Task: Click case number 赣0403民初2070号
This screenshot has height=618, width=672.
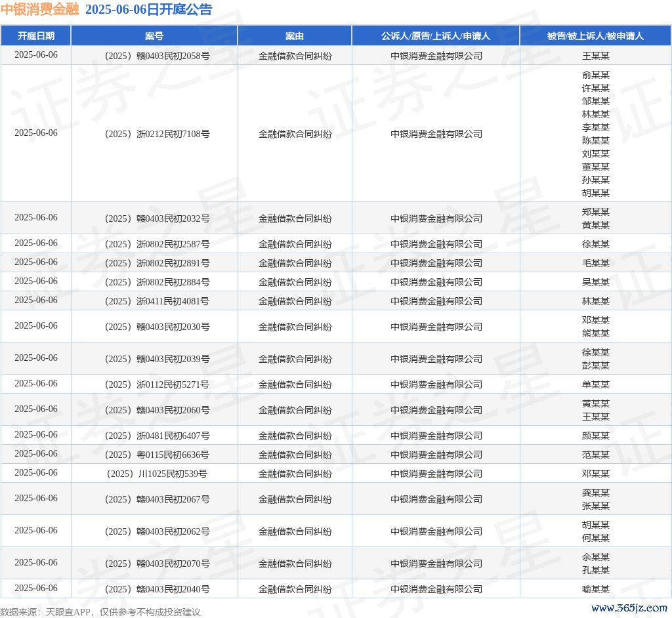Action: (157, 564)
